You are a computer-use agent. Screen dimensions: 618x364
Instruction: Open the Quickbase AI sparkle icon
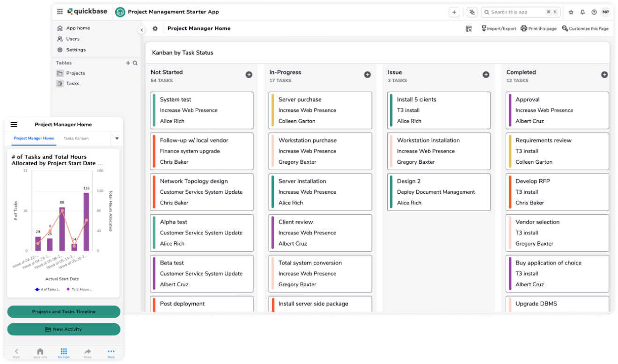[472, 12]
